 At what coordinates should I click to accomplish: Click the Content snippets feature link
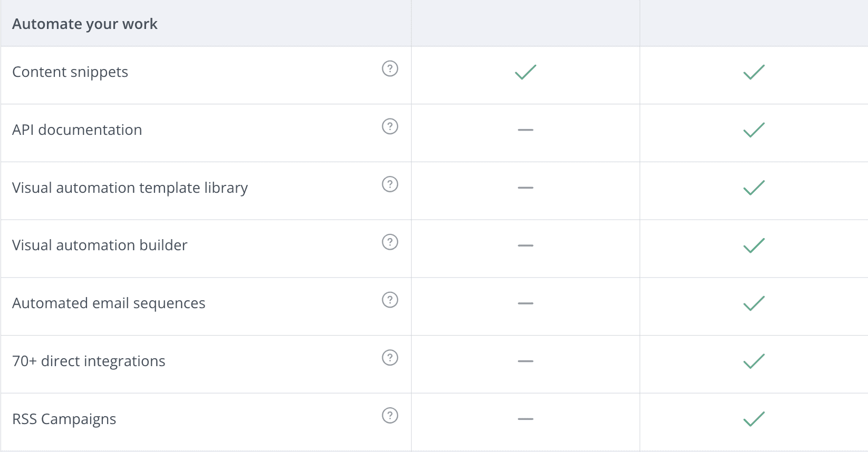70,72
